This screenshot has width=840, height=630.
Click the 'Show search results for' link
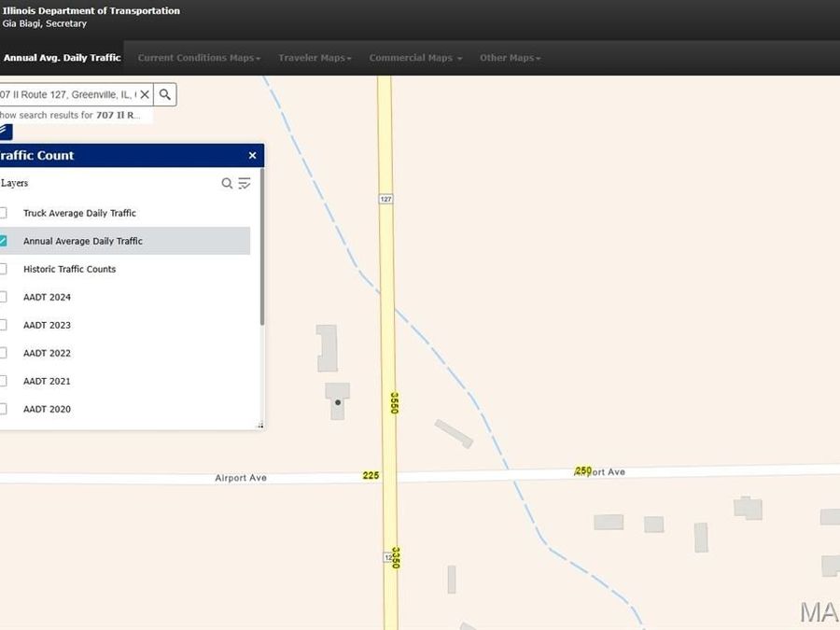pos(71,116)
